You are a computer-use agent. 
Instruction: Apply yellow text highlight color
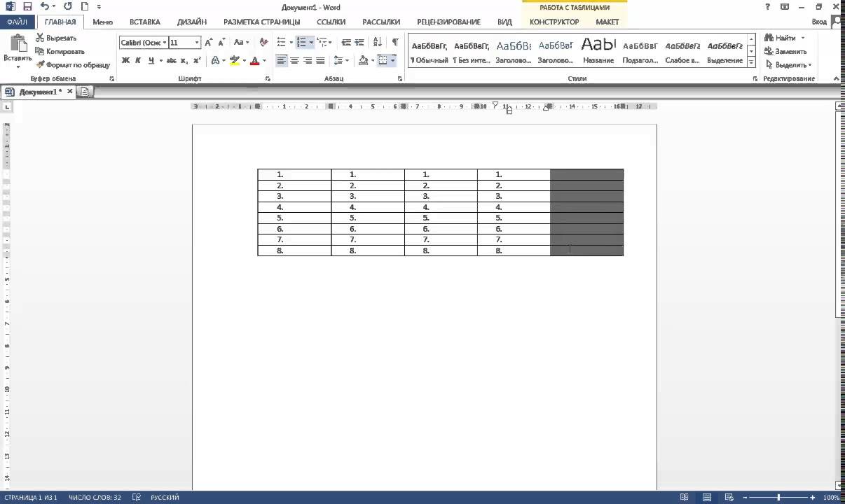[235, 61]
